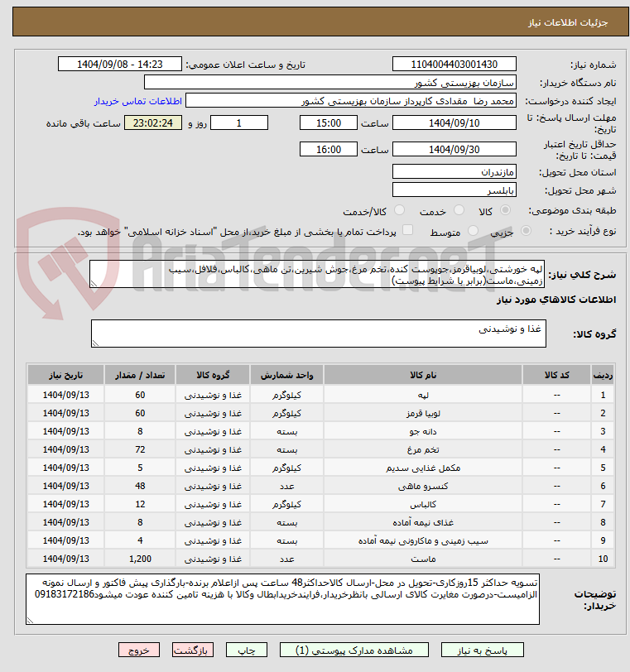
Task: Click the گروه کالا column header
Action: click(213, 375)
